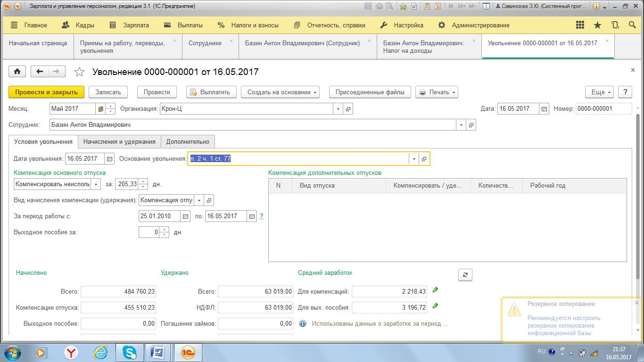Viewport: 644px width, 362px height.
Task: Click the Выплатить button
Action: pyautogui.click(x=210, y=92)
